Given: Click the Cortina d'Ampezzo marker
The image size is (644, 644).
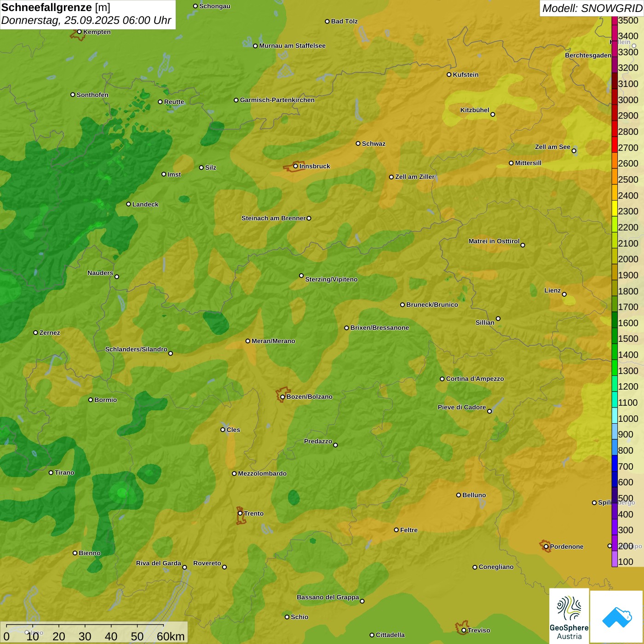Looking at the screenshot, I should click(x=442, y=379).
